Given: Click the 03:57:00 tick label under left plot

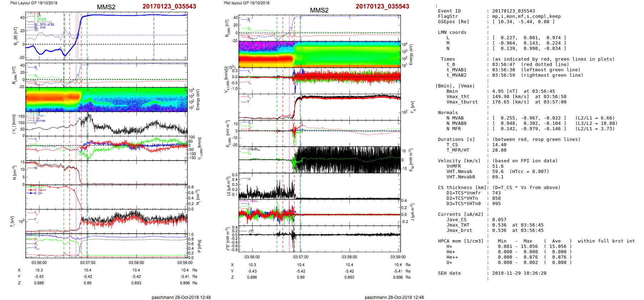Looking at the screenshot, I should click(x=87, y=263).
